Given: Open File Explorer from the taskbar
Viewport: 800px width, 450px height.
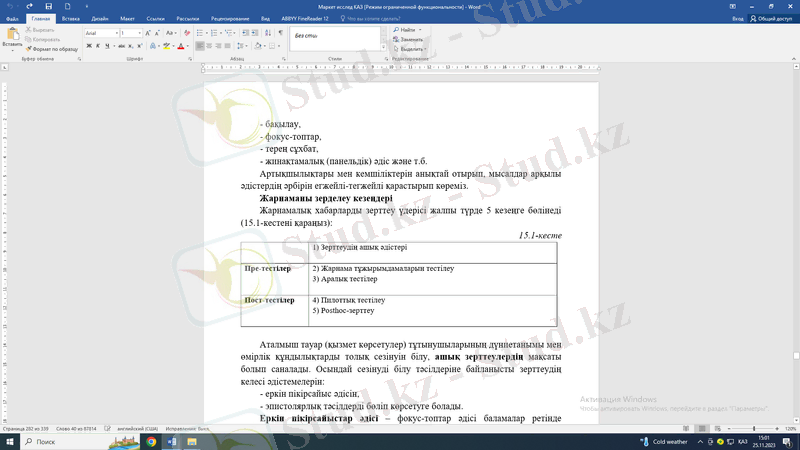Looking at the screenshot, I should (192, 442).
